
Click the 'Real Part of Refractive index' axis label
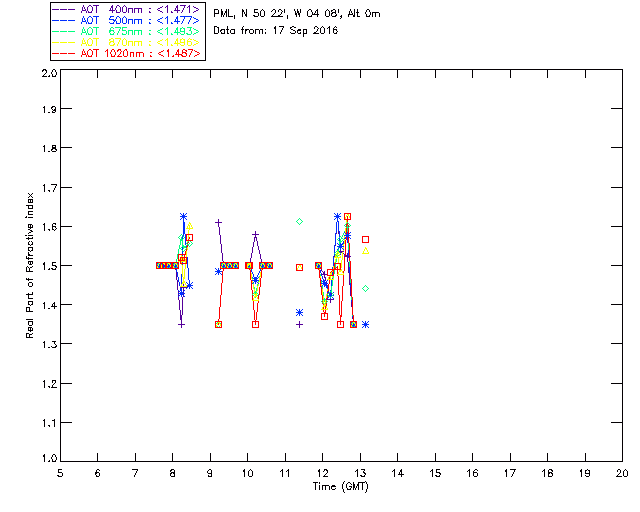click(29, 265)
